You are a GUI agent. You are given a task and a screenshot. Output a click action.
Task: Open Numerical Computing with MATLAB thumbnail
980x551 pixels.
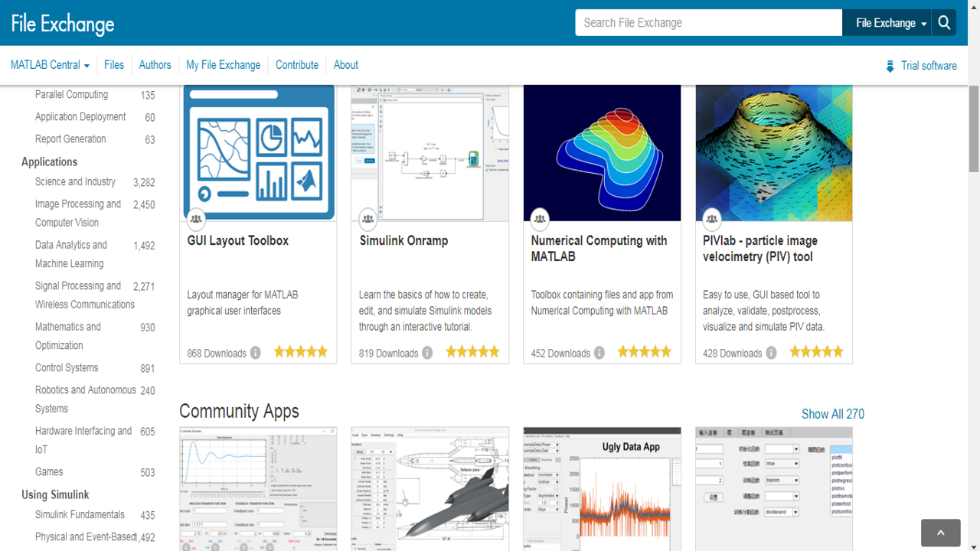pyautogui.click(x=603, y=153)
